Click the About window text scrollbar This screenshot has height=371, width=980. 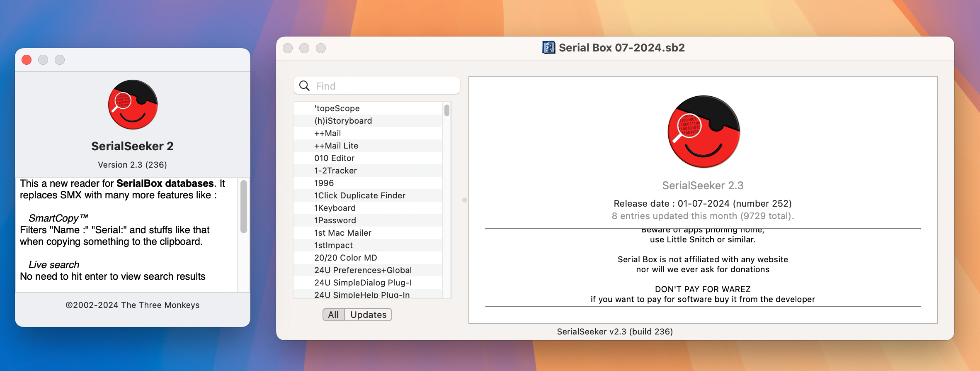pyautogui.click(x=244, y=206)
